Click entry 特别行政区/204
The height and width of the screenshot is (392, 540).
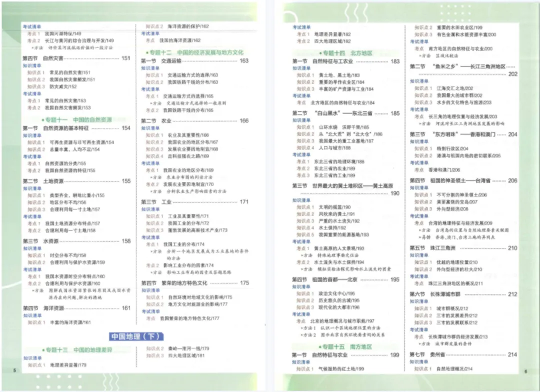coord(452,148)
